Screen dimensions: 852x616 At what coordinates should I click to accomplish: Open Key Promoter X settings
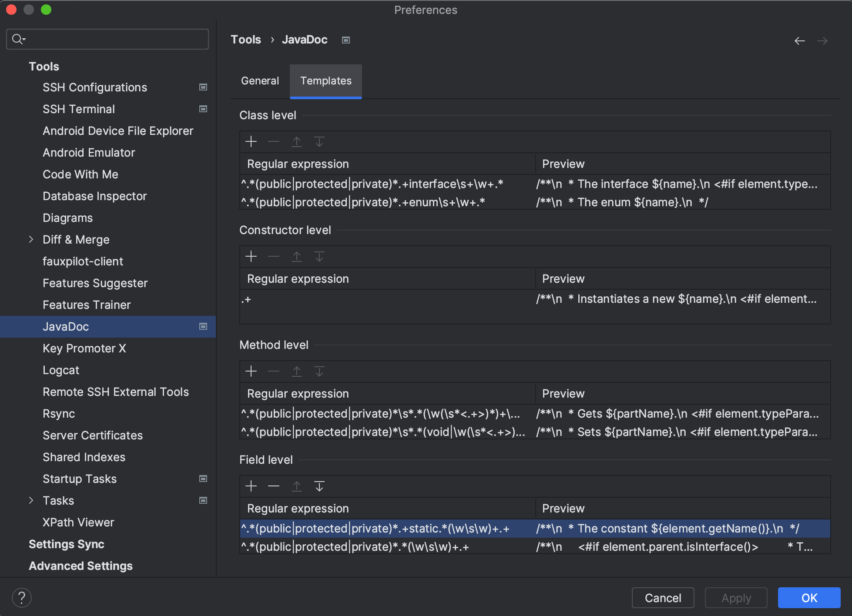click(84, 348)
